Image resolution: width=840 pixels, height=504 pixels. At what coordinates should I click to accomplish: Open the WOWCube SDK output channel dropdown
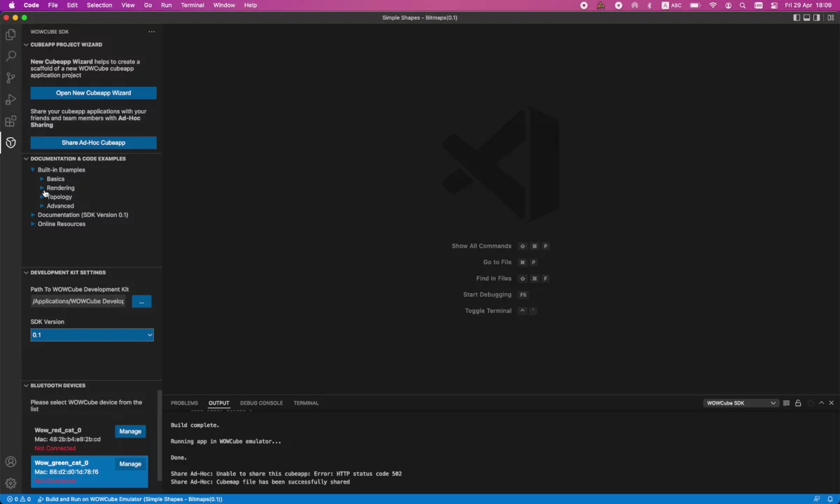point(741,403)
